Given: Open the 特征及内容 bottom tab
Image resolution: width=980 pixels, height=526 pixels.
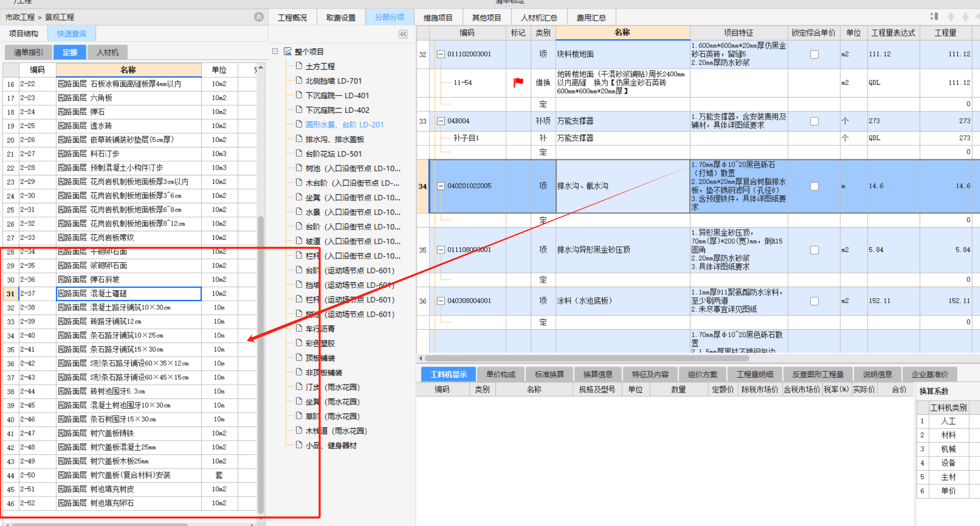Looking at the screenshot, I should coord(650,374).
